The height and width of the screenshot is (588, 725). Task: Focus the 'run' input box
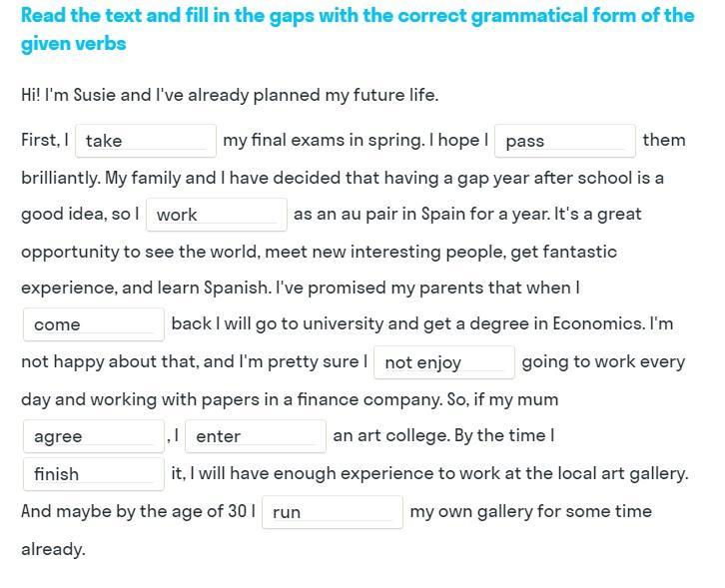(x=333, y=512)
